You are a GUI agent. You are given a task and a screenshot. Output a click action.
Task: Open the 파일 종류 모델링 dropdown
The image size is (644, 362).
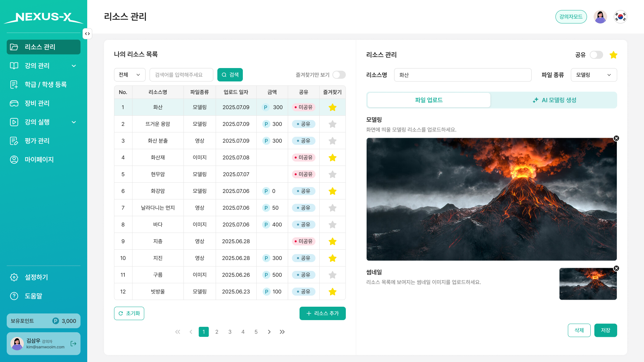(593, 75)
